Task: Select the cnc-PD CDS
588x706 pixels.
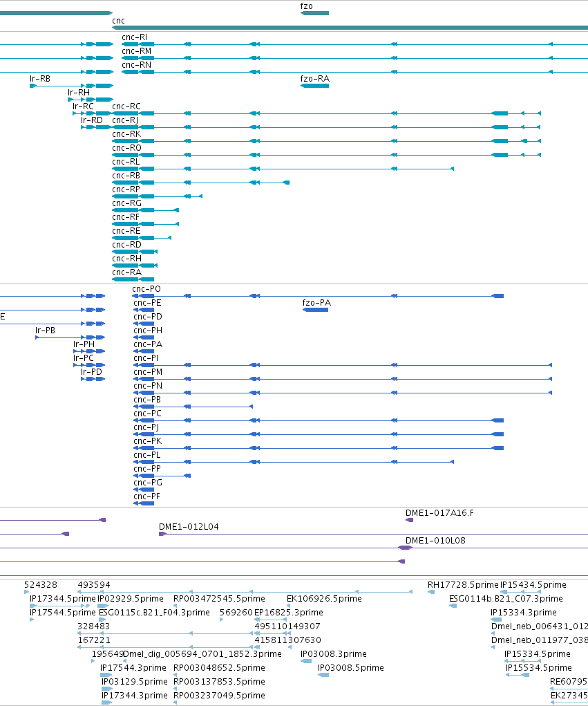Action: pyautogui.click(x=148, y=317)
